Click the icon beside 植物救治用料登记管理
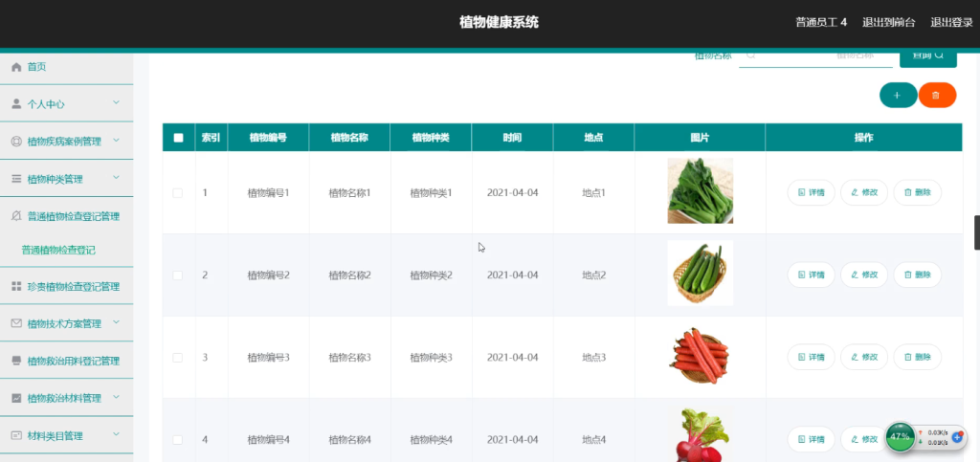980x462 pixels. 16,361
